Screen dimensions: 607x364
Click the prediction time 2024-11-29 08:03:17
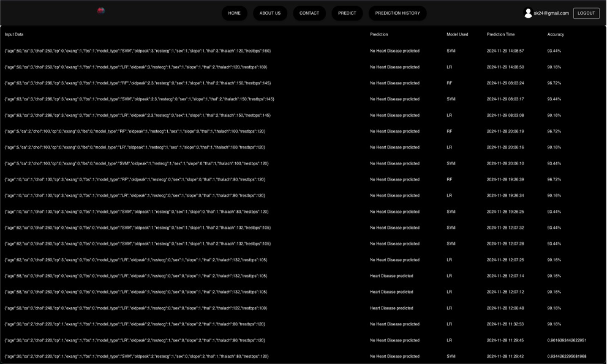pos(505,99)
